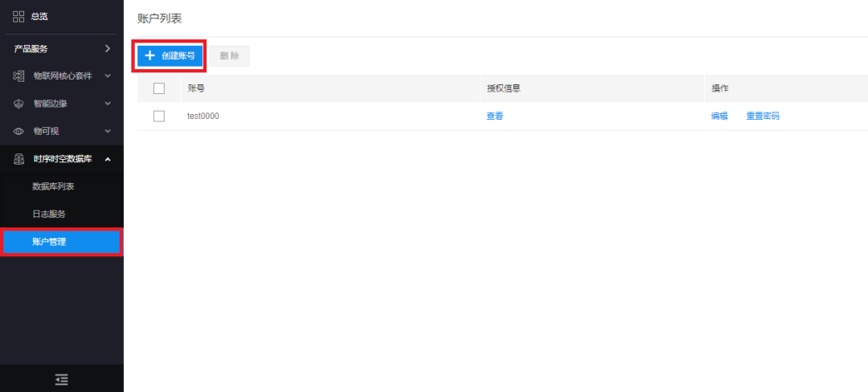868x392 pixels.
Task: Open 查看 link for test0000
Action: tap(495, 116)
